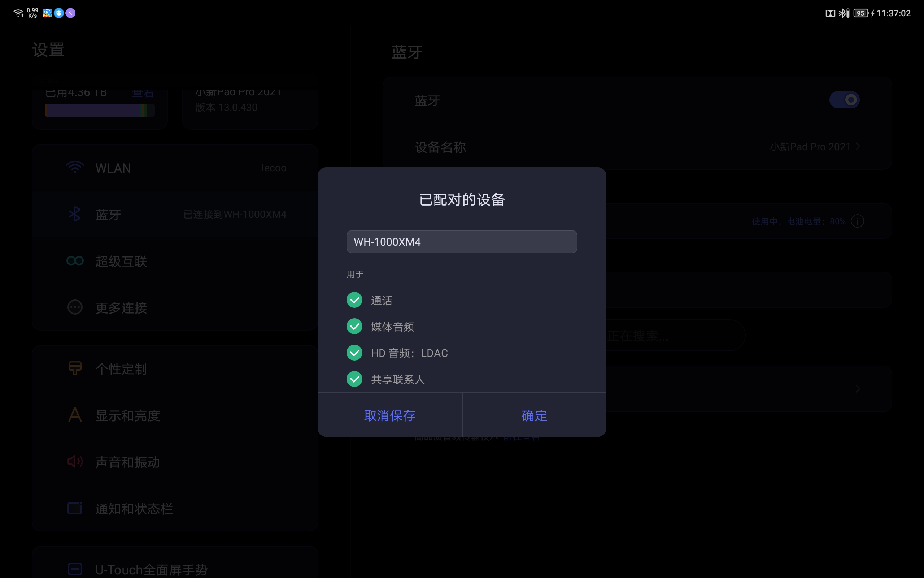Open 显示和亮度 display settings
The height and width of the screenshot is (578, 924).
point(175,415)
